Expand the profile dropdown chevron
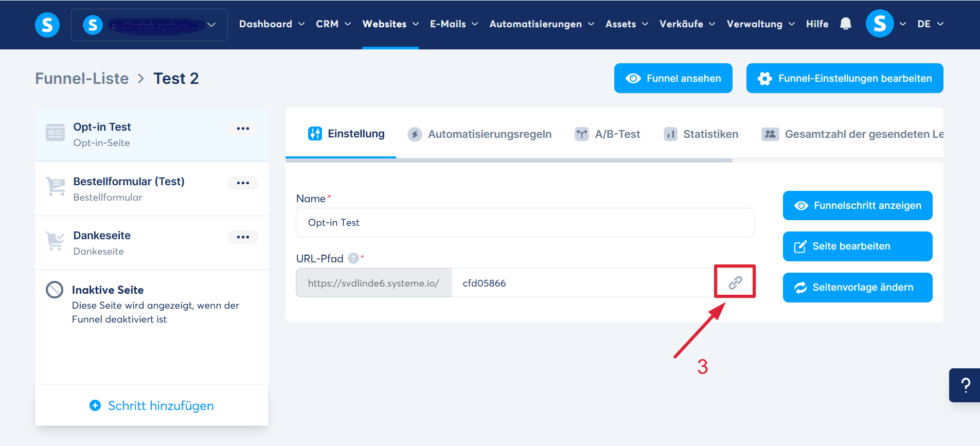This screenshot has height=446, width=980. pyautogui.click(x=903, y=24)
